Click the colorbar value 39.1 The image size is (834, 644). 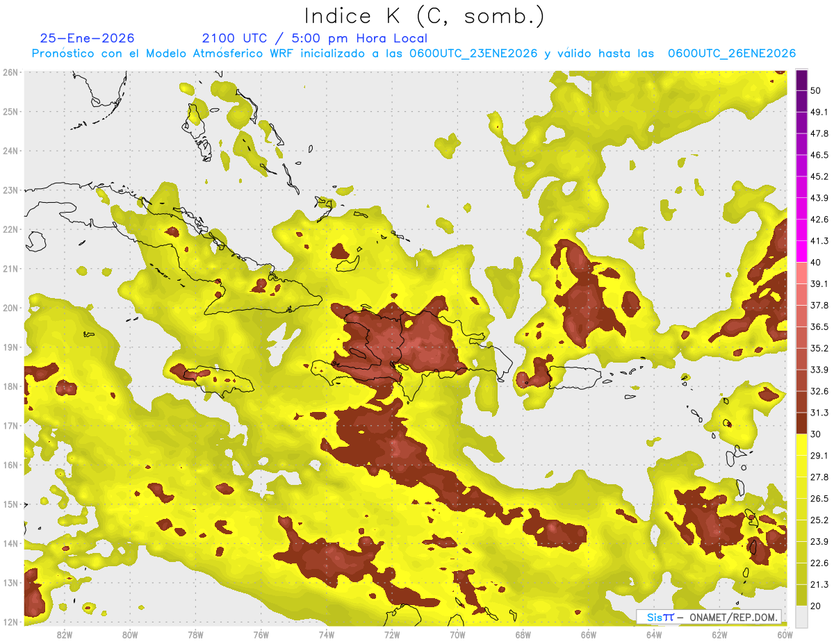pos(819,283)
